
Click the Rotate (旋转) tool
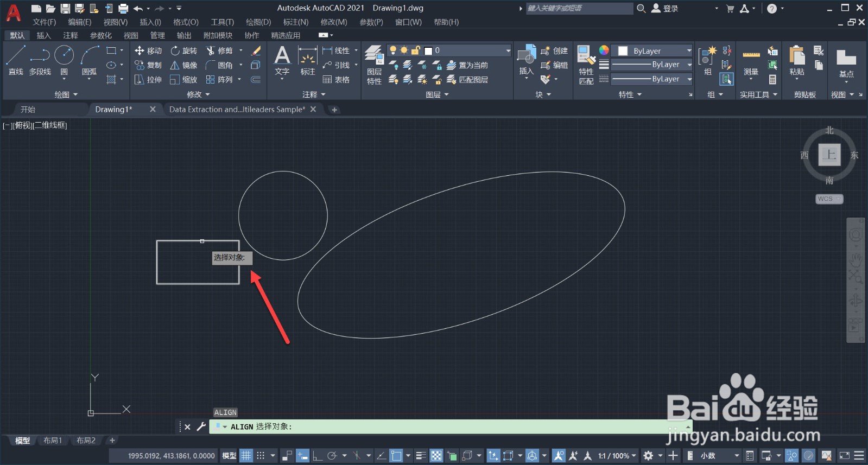(183, 50)
